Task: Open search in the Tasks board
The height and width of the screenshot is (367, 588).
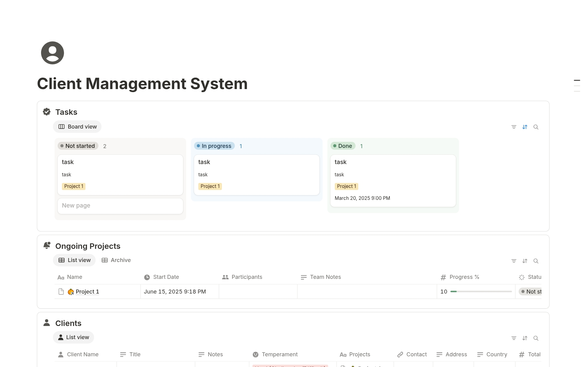Action: click(536, 127)
